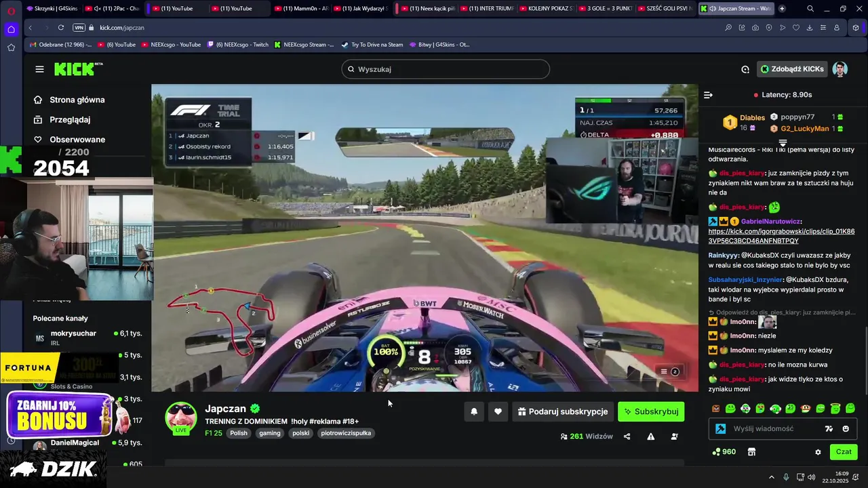Open the Opera snapshot camera tool
868x488 pixels.
coord(755,28)
